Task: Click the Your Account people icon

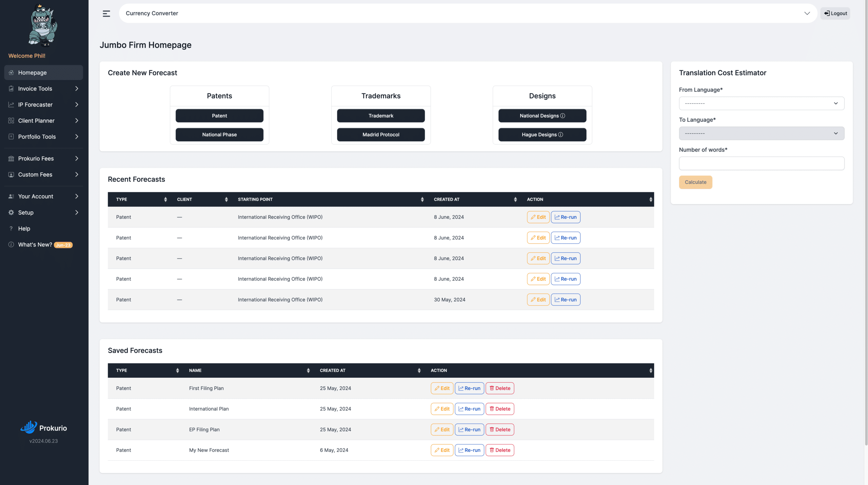Action: click(x=11, y=196)
